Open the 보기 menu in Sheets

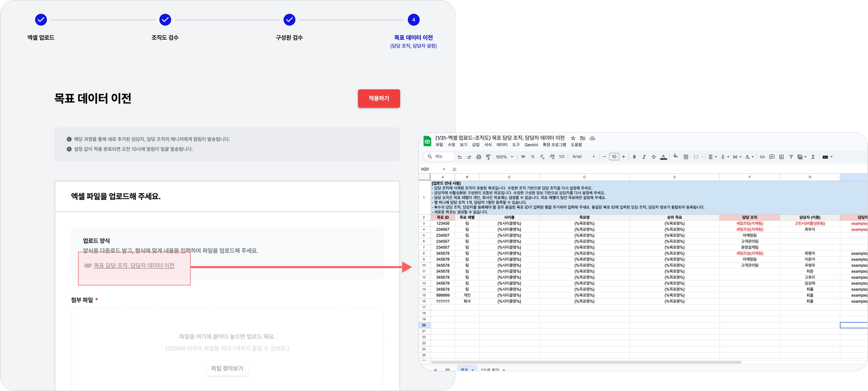[464, 145]
